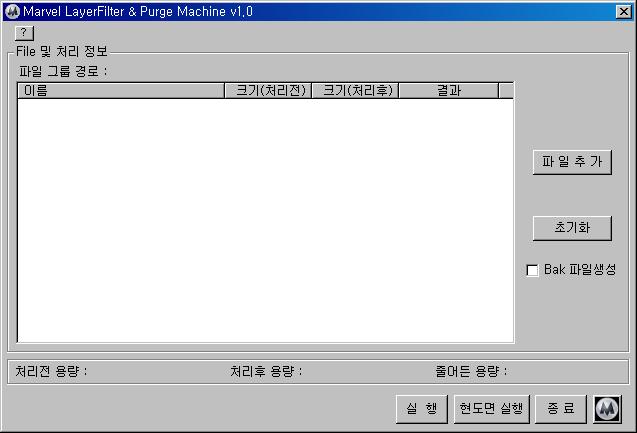Click the 처리전 용량 label
This screenshot has width=637, height=433.
click(51, 371)
